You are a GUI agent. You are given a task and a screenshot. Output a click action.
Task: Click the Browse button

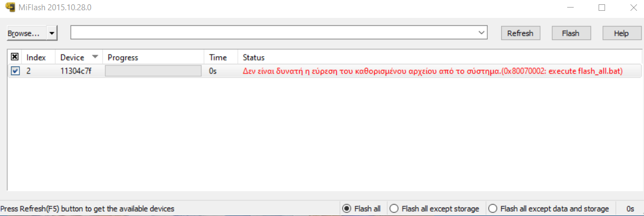(26, 33)
